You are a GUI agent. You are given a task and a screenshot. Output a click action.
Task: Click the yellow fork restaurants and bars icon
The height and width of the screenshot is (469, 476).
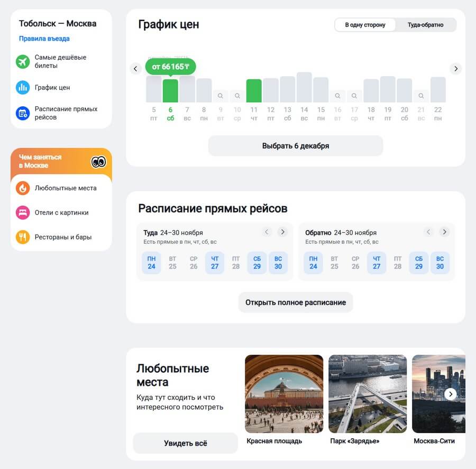pyautogui.click(x=23, y=237)
